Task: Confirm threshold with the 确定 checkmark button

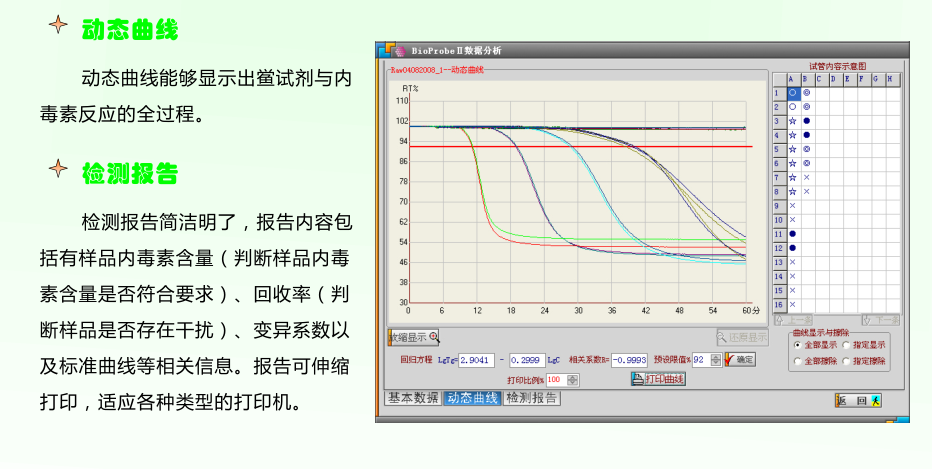Action: 739,359
